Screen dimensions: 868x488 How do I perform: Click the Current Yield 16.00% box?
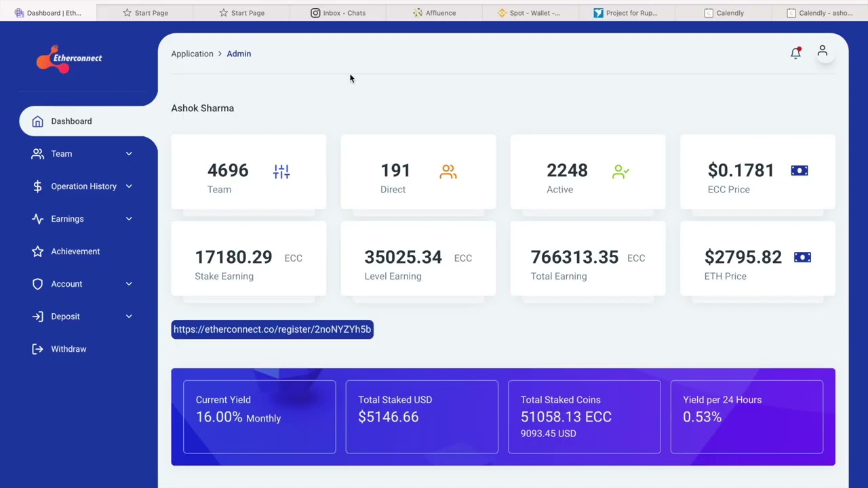(x=259, y=417)
